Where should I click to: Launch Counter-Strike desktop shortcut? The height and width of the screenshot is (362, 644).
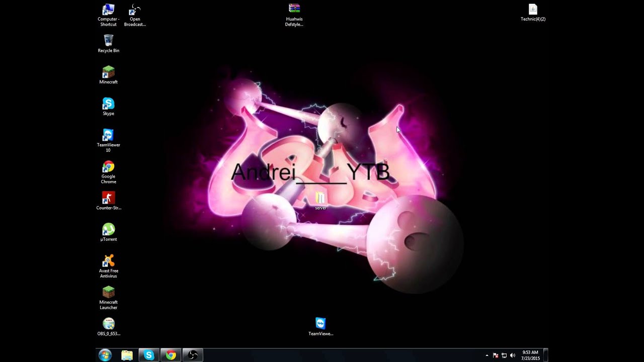(x=109, y=201)
